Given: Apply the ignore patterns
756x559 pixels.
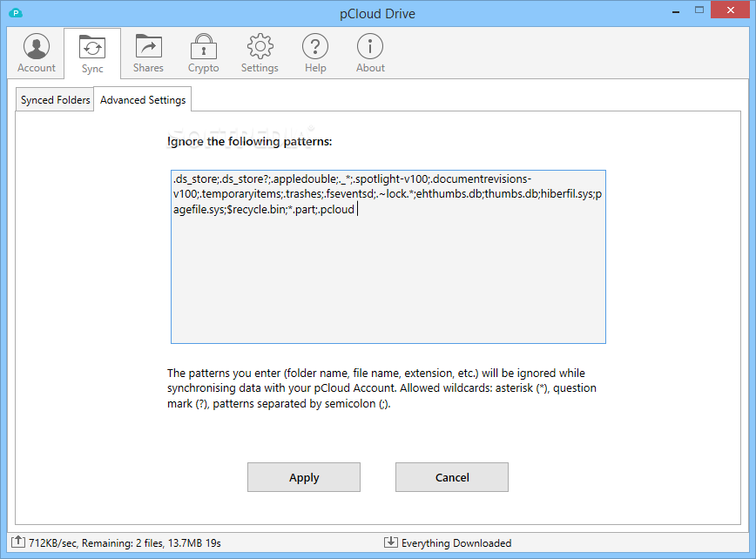Looking at the screenshot, I should [x=304, y=477].
